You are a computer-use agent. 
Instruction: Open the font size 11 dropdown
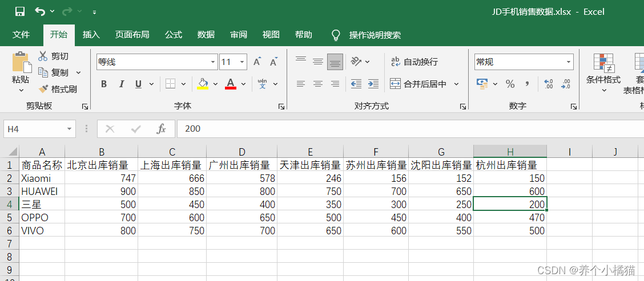pyautogui.click(x=242, y=62)
